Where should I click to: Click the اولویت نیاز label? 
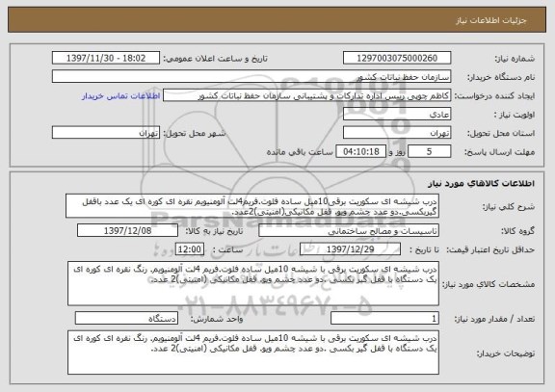[515, 115]
